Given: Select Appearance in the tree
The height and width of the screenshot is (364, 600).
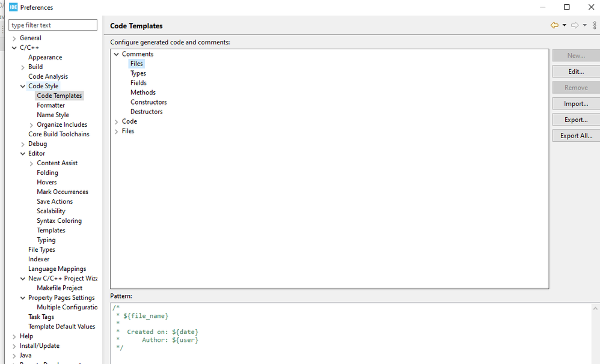Looking at the screenshot, I should pyautogui.click(x=45, y=57).
